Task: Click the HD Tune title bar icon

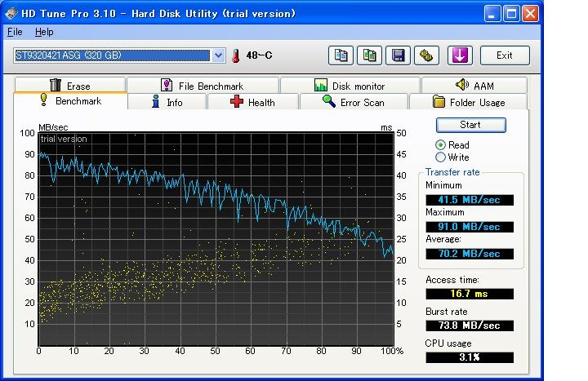Action: (11, 13)
